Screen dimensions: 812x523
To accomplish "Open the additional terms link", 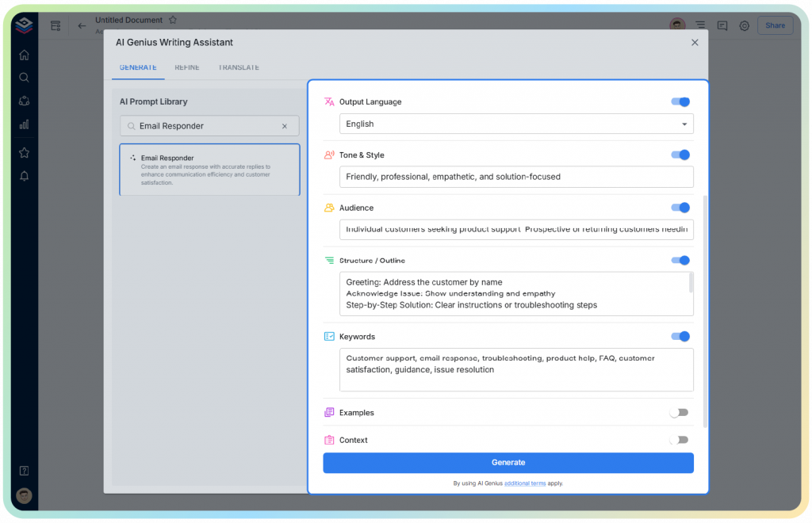I will (x=523, y=482).
